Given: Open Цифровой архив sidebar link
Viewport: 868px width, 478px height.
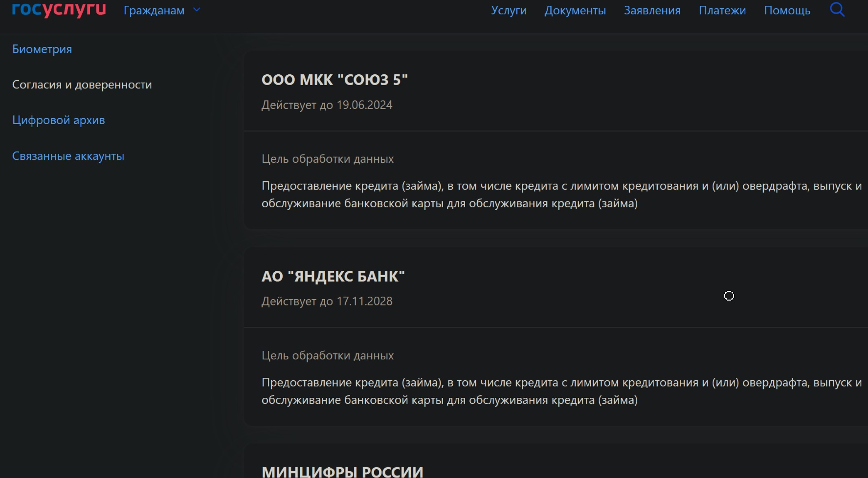Looking at the screenshot, I should click(x=59, y=120).
